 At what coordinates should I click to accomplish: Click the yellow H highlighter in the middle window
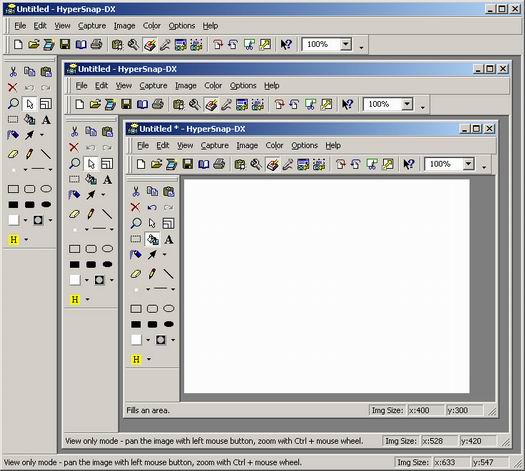click(75, 299)
